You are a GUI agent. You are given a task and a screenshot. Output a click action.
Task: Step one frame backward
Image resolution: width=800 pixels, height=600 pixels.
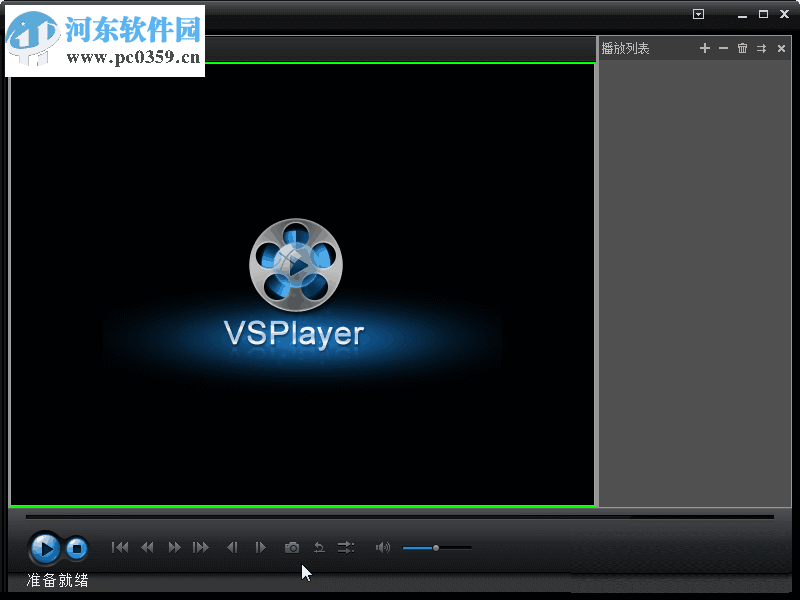(233, 547)
